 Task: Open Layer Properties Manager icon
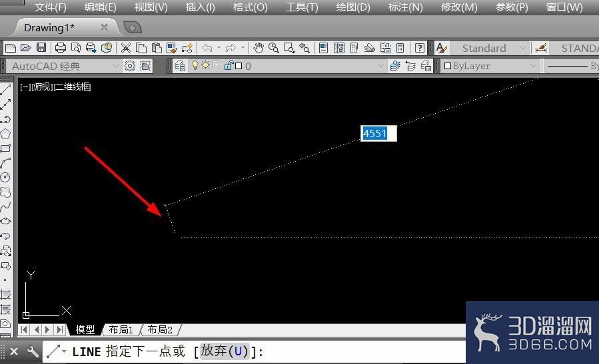coord(180,66)
